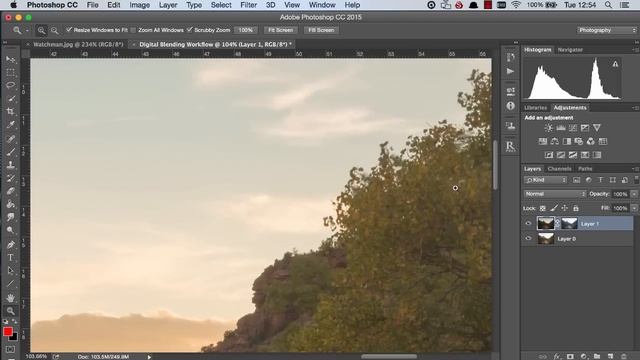Open the Zoom tool preset picker arrow
The height and width of the screenshot is (360, 640).
(x=27, y=30)
